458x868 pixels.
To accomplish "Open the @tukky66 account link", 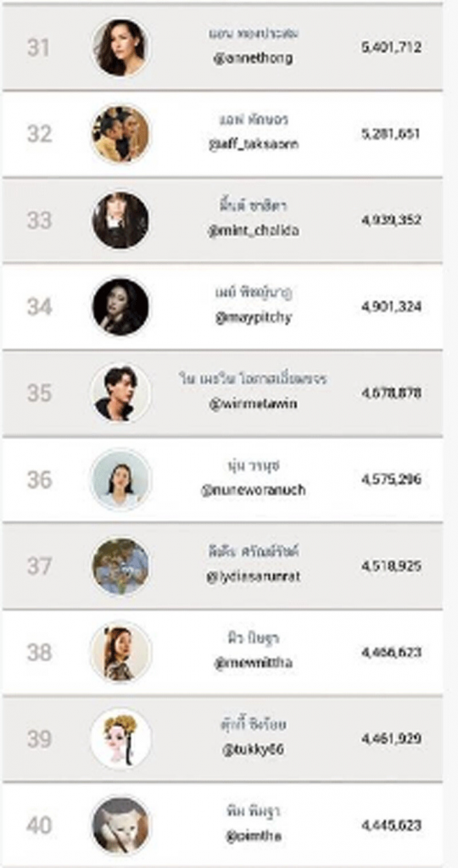I will pos(253,750).
